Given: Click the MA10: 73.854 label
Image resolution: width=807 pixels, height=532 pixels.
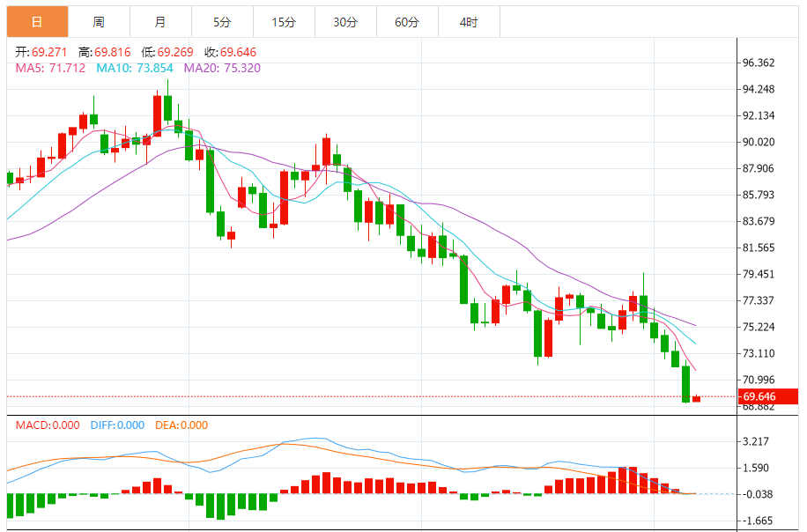Looking at the screenshot, I should pos(135,68).
